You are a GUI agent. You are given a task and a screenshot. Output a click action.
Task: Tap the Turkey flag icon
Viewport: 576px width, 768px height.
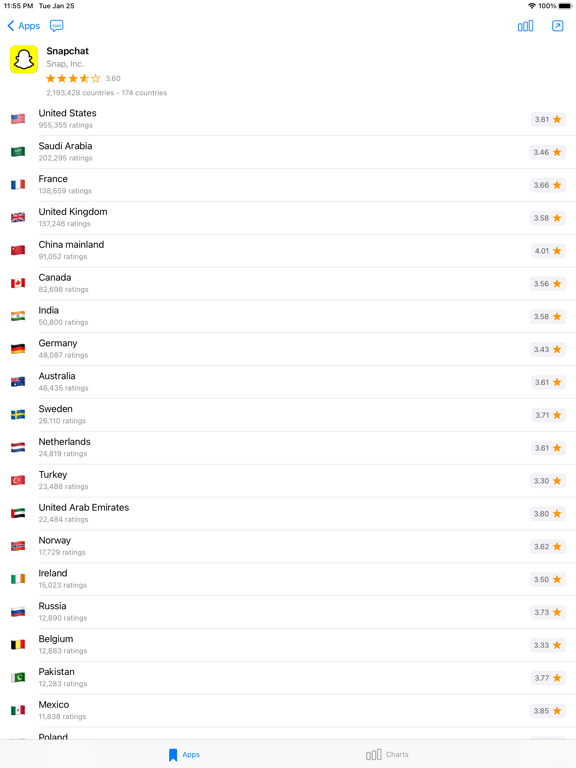18,480
